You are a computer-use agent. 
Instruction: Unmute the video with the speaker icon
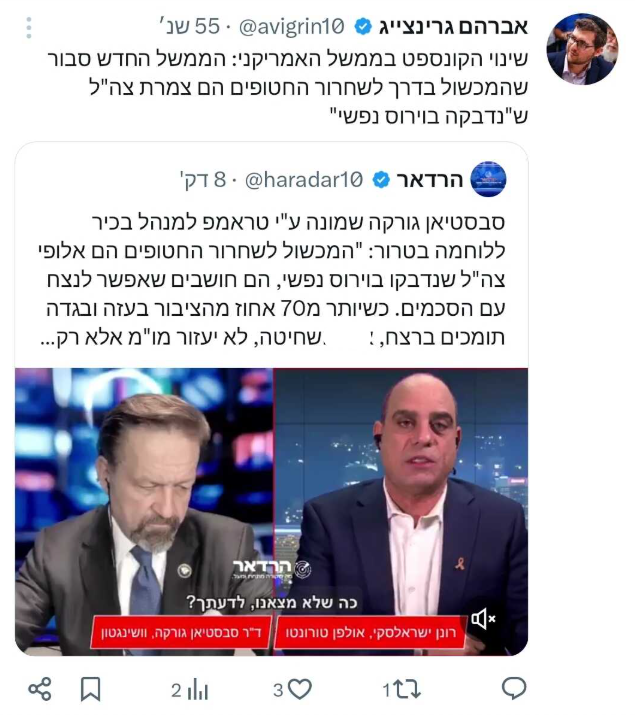coord(483,619)
